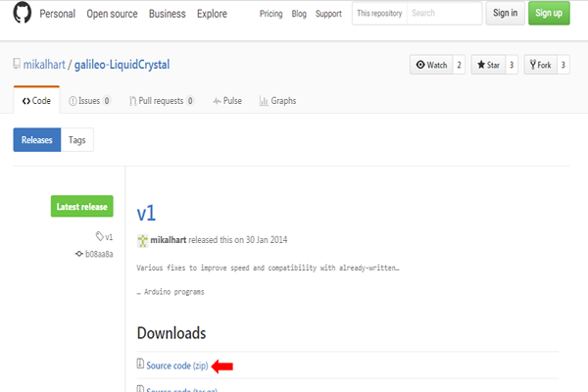Image resolution: width=588 pixels, height=392 pixels.
Task: Click the release date 30 Jan 2014
Action: [267, 240]
